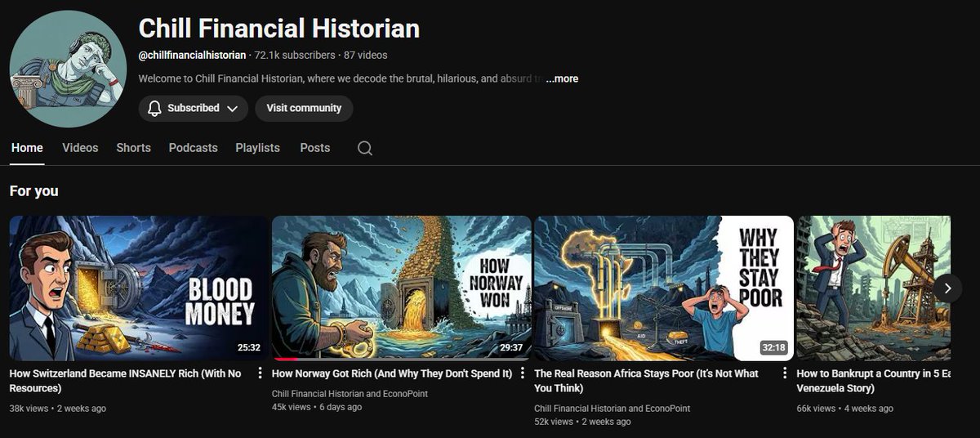Click the bell icon in the Subscribed button
The width and height of the screenshot is (980, 438).
point(155,109)
